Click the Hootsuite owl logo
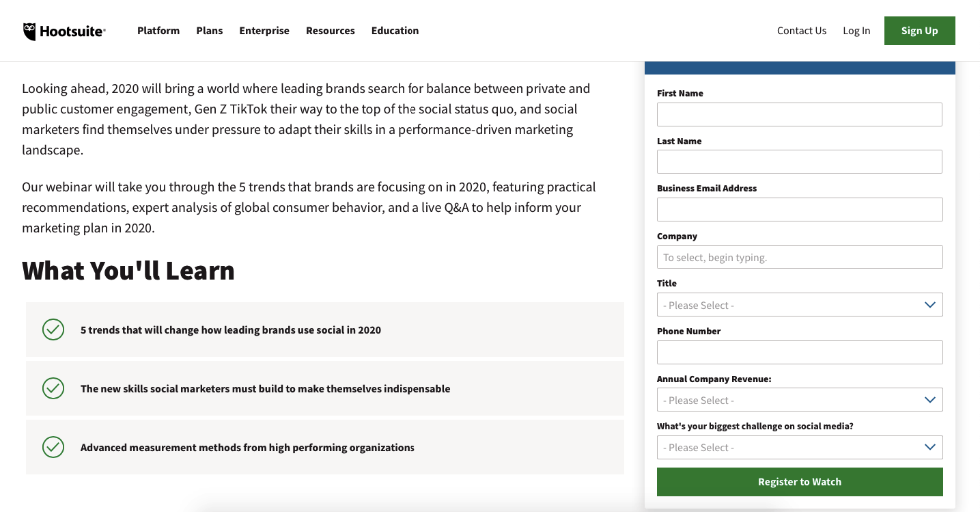980x512 pixels. click(29, 30)
